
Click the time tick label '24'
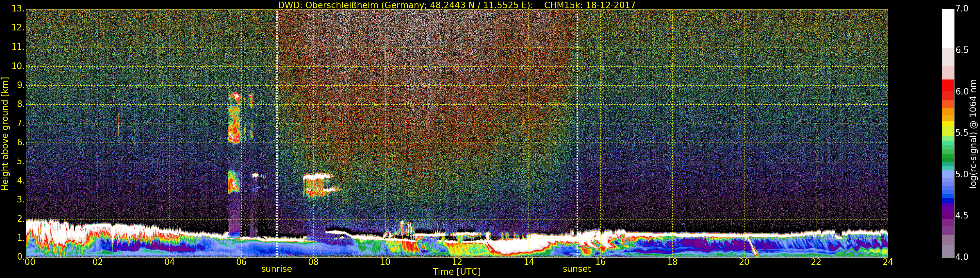(888, 262)
